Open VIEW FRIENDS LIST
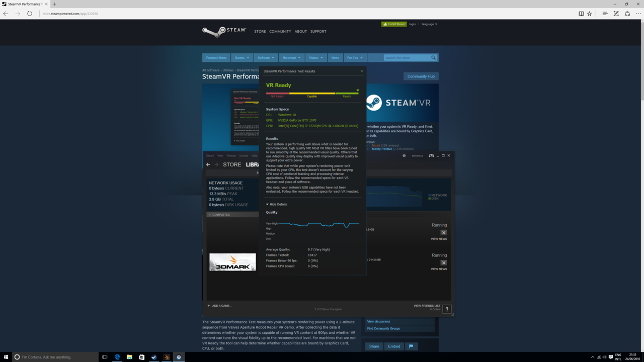The image size is (644, 362). click(427, 306)
